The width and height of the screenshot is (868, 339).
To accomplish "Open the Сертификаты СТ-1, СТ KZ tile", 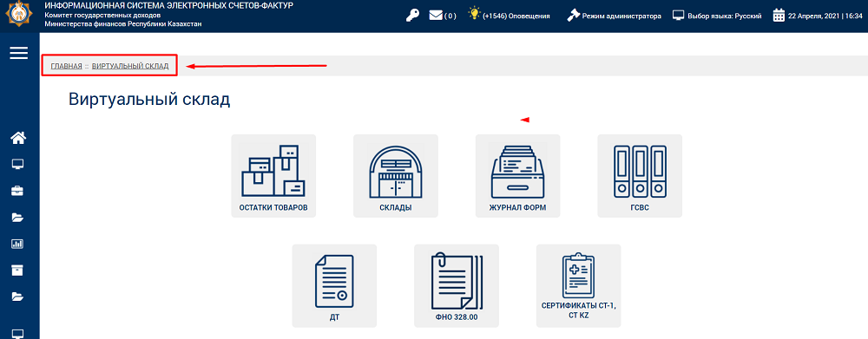I will tap(578, 286).
